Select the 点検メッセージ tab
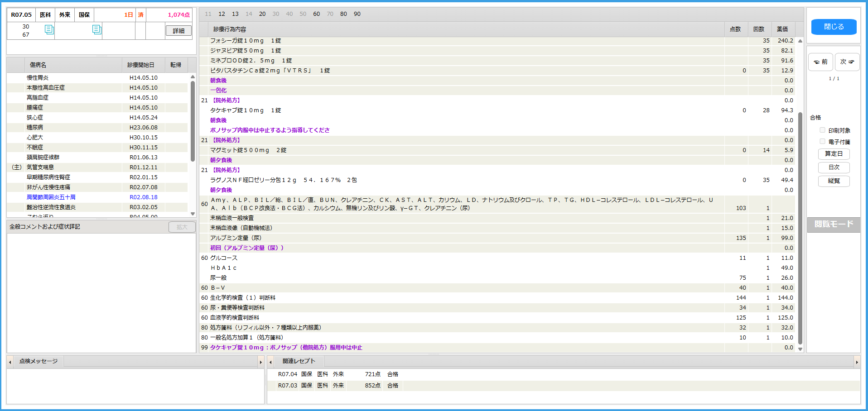Viewport: 868px width, 411px height. (39, 361)
